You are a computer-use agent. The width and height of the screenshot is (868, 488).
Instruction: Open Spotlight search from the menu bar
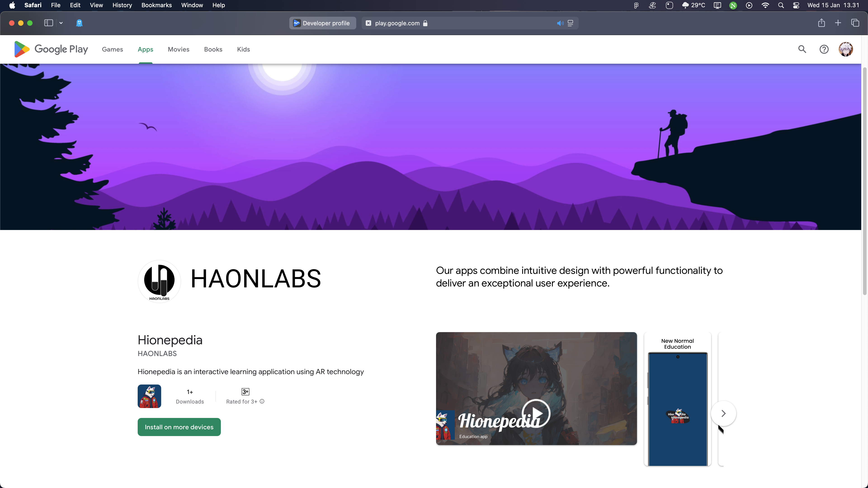pos(781,5)
